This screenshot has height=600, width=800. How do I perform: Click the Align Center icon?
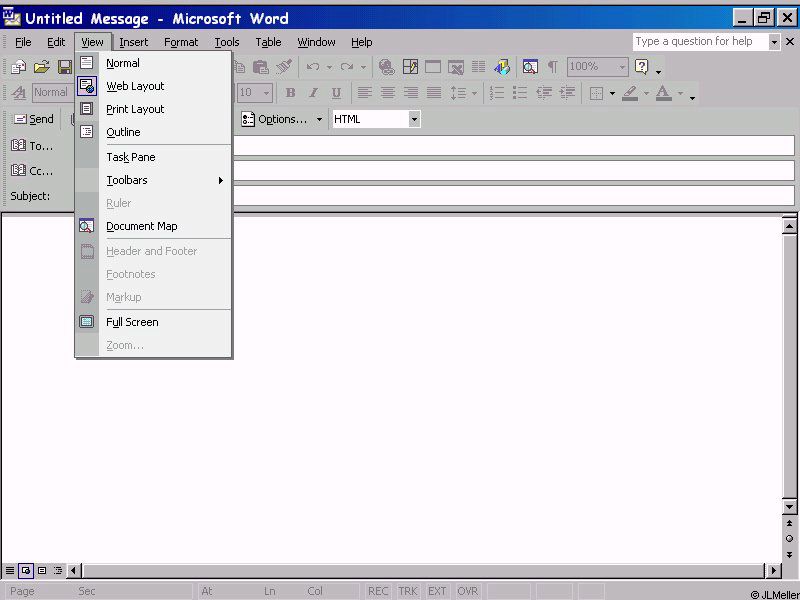387,93
